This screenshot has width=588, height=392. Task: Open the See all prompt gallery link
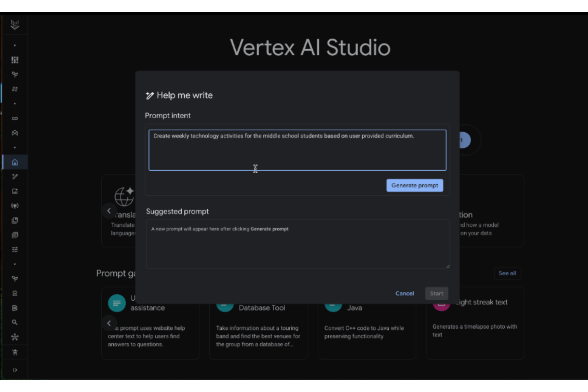tap(507, 273)
